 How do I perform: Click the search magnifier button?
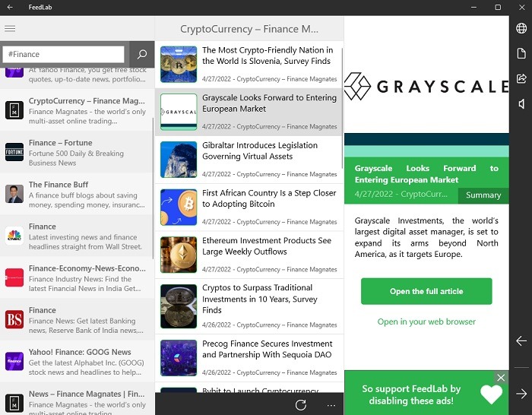point(141,55)
